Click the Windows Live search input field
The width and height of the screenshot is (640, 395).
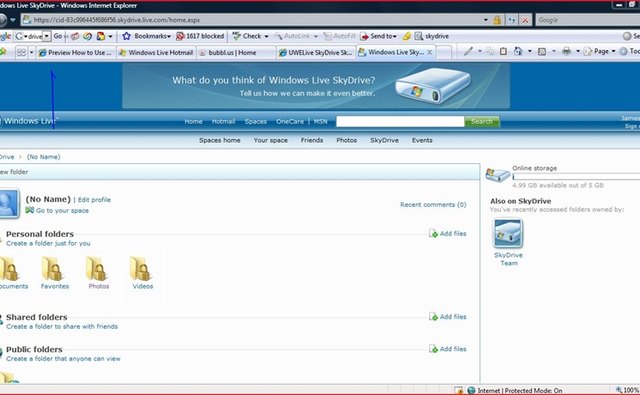tap(400, 121)
